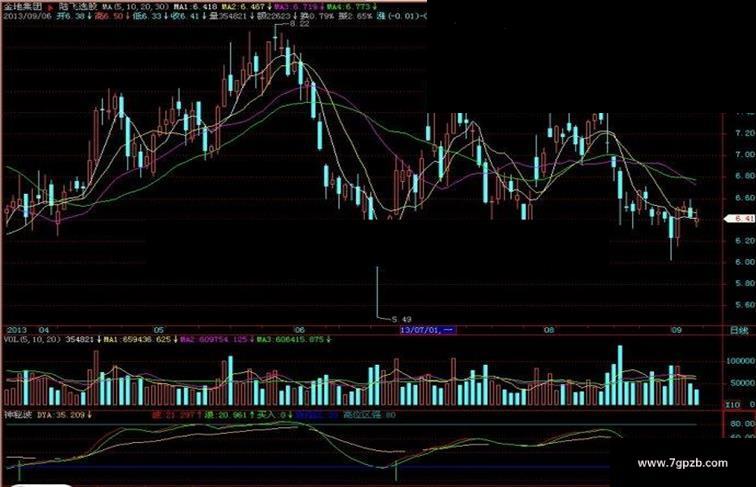Select the 陆飞选股 indicator label

(78, 7)
